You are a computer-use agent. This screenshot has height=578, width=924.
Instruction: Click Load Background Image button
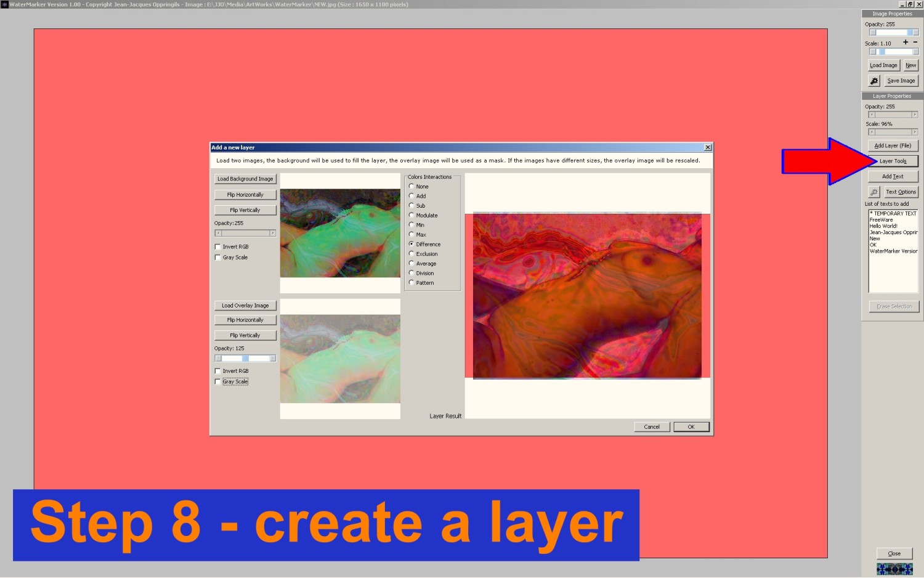point(245,179)
